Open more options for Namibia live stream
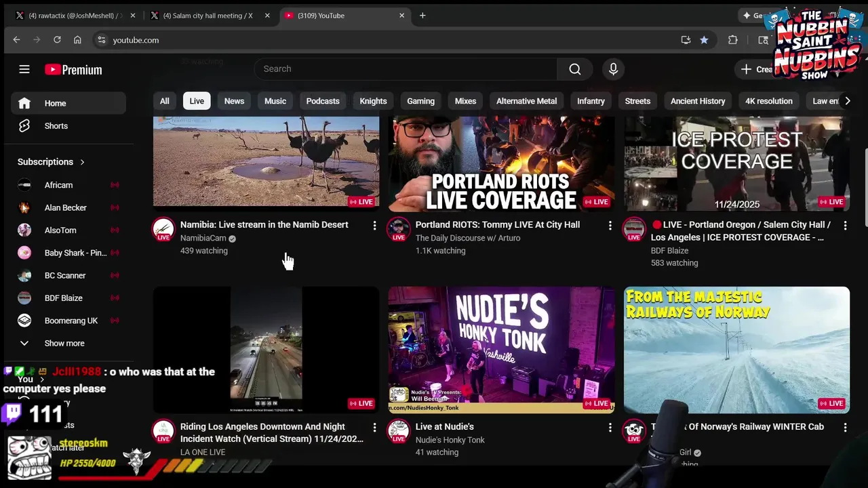The width and height of the screenshot is (868, 488). pos(374,226)
